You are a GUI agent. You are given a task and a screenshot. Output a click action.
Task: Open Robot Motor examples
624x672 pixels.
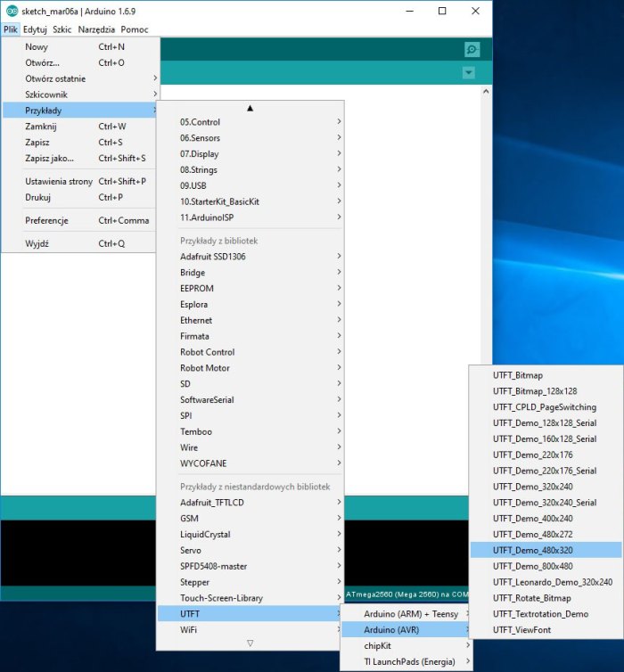pyautogui.click(x=250, y=368)
